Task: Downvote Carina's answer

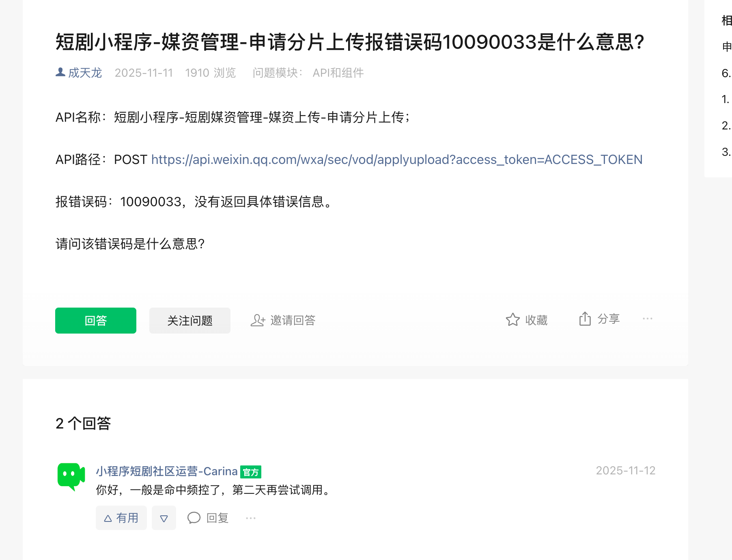Action: (x=164, y=518)
